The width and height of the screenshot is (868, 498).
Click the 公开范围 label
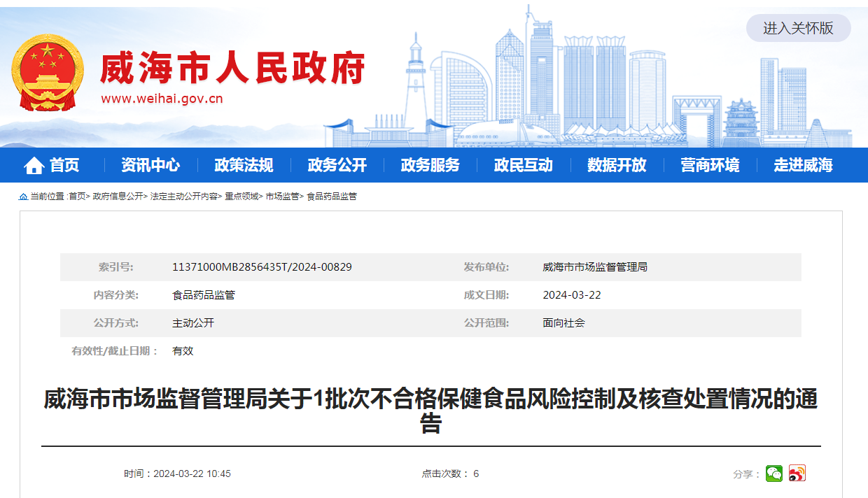click(x=486, y=323)
